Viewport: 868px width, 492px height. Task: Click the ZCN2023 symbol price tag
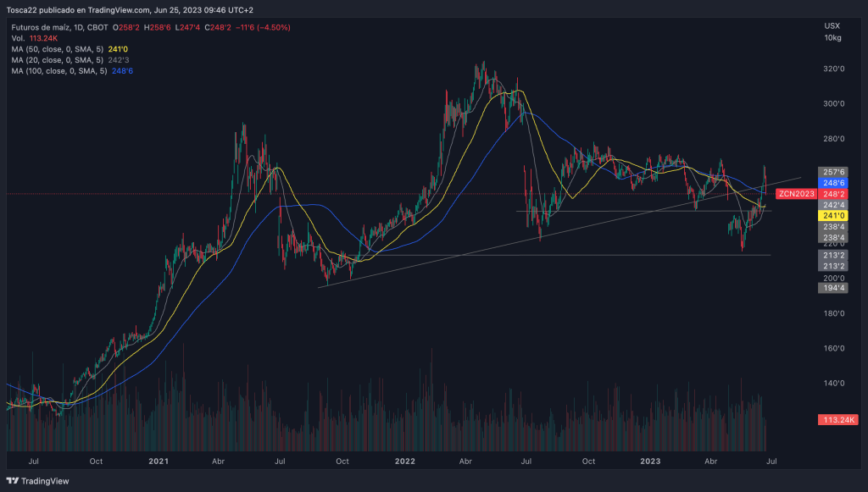795,194
